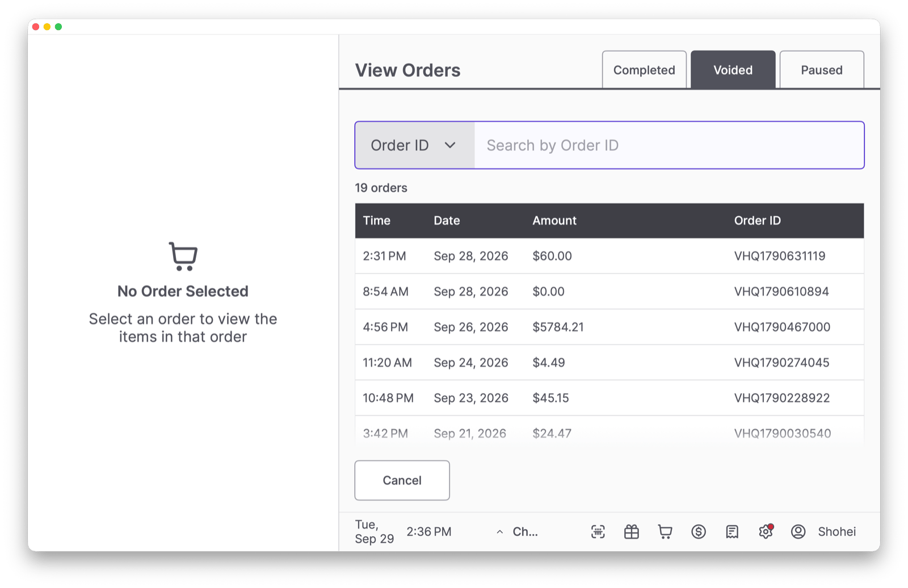
Task: Choose order VHQ1790274045
Action: [609, 363]
